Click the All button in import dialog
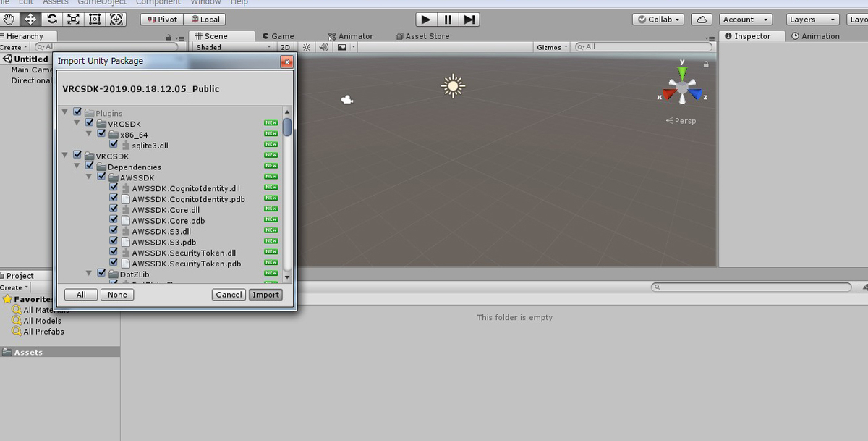Screen dimensions: 868x441 [x=81, y=295]
